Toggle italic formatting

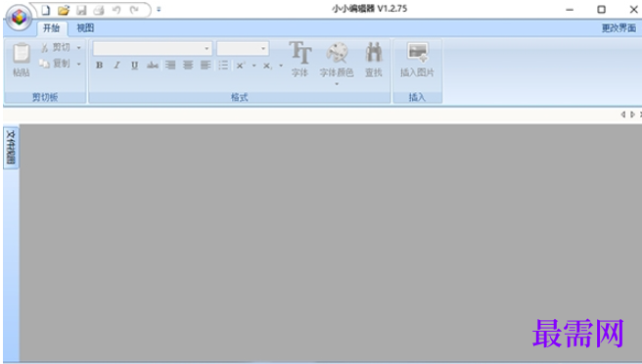pos(117,66)
